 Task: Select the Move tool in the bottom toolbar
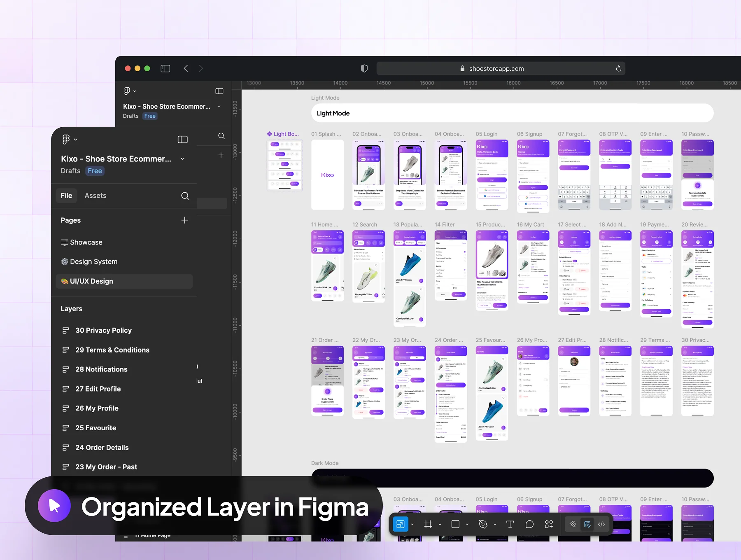(x=400, y=524)
